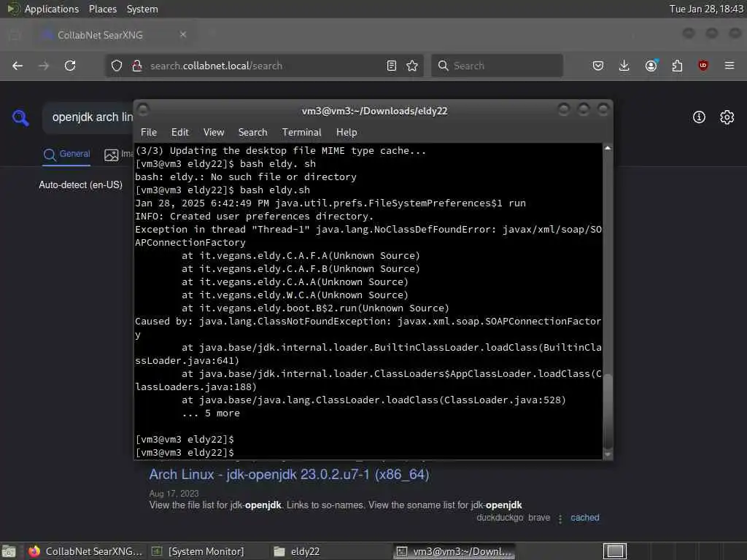The width and height of the screenshot is (747, 560).
Task: Toggle reader view in the address bar
Action: [x=392, y=66]
